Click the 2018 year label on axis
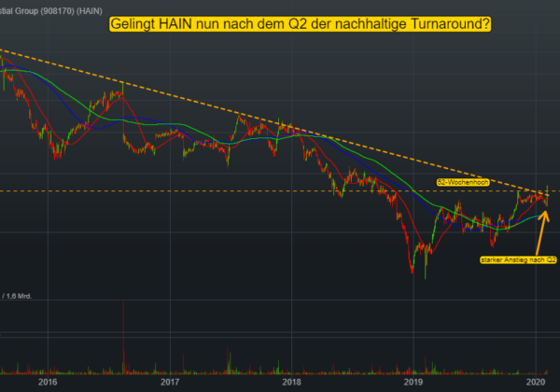Screen dimensions: 560x392 coord(292,382)
